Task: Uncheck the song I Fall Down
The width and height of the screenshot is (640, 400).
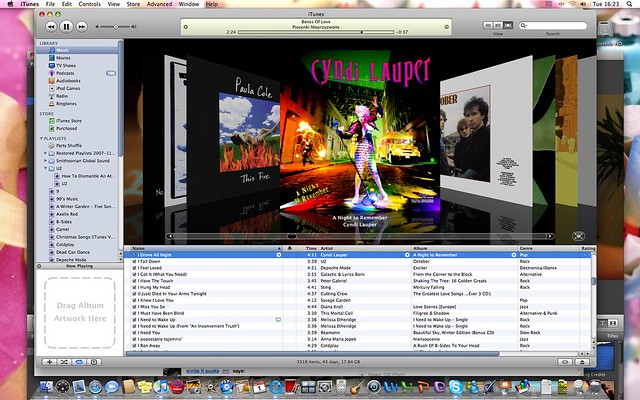Action: pos(134,261)
